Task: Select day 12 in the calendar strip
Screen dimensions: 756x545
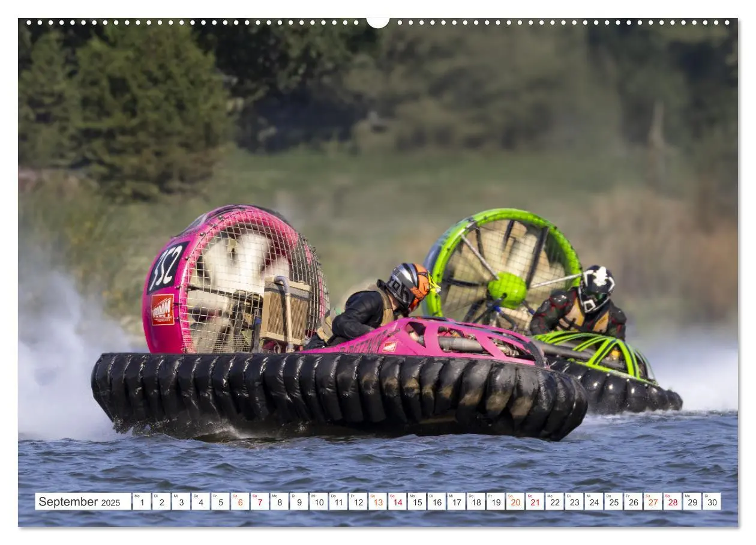Action: click(358, 502)
